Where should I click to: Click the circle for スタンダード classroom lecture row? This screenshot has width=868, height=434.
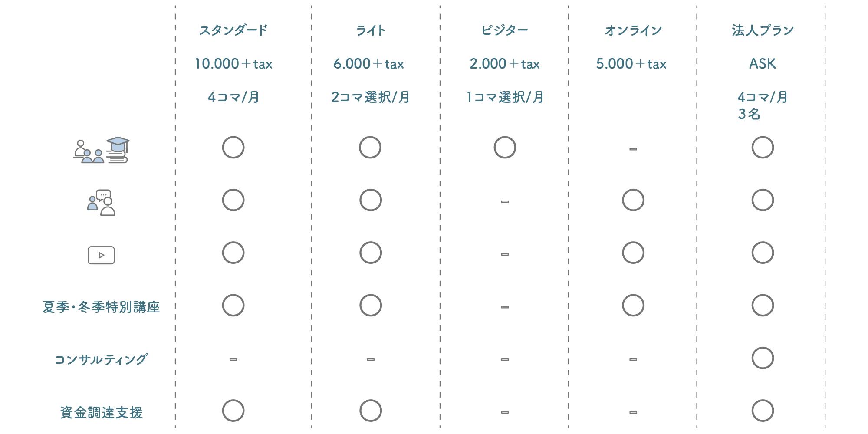233,148
